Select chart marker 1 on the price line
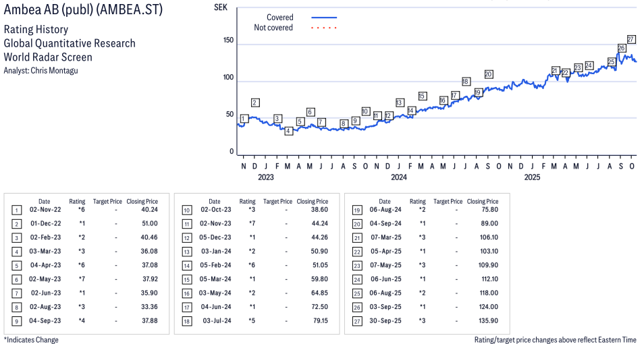The image size is (644, 344). pos(244,119)
